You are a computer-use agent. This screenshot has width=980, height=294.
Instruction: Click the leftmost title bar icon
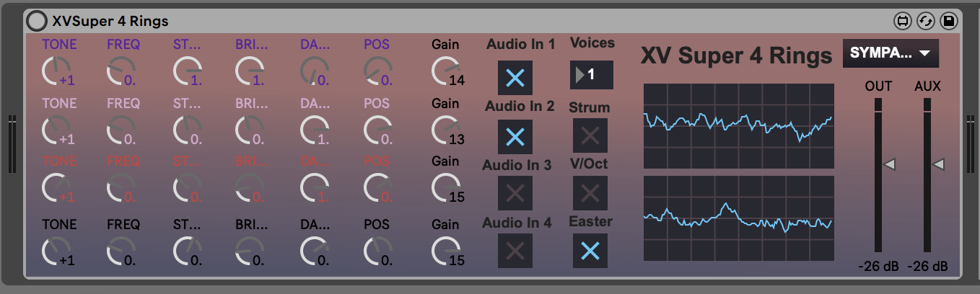tap(902, 22)
